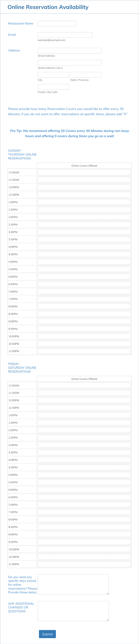The image size is (139, 644).
Task: Click the Email address field
Action: [x=65, y=35]
